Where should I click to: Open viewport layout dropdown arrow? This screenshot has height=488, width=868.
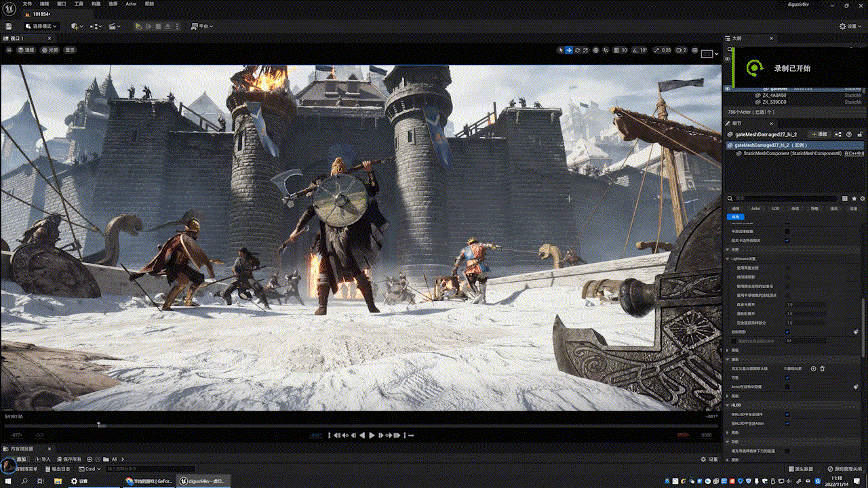pos(717,54)
